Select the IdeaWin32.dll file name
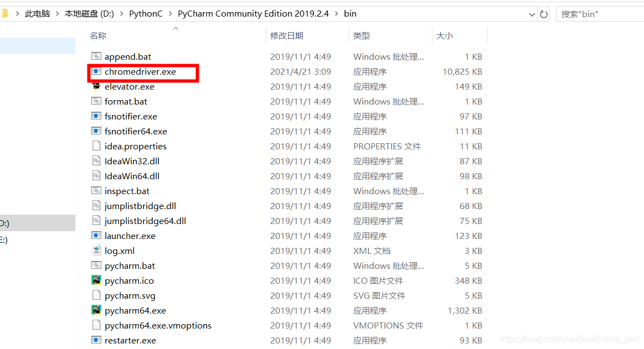The height and width of the screenshot is (349, 644). pyautogui.click(x=132, y=161)
